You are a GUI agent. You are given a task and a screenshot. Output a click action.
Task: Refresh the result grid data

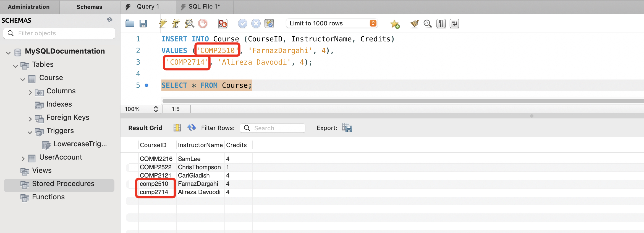[192, 128]
